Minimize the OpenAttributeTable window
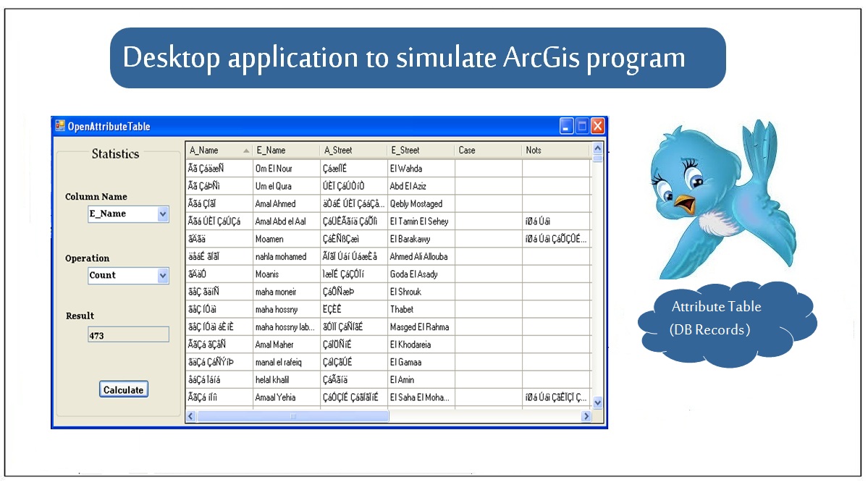868x485 pixels. (x=567, y=126)
